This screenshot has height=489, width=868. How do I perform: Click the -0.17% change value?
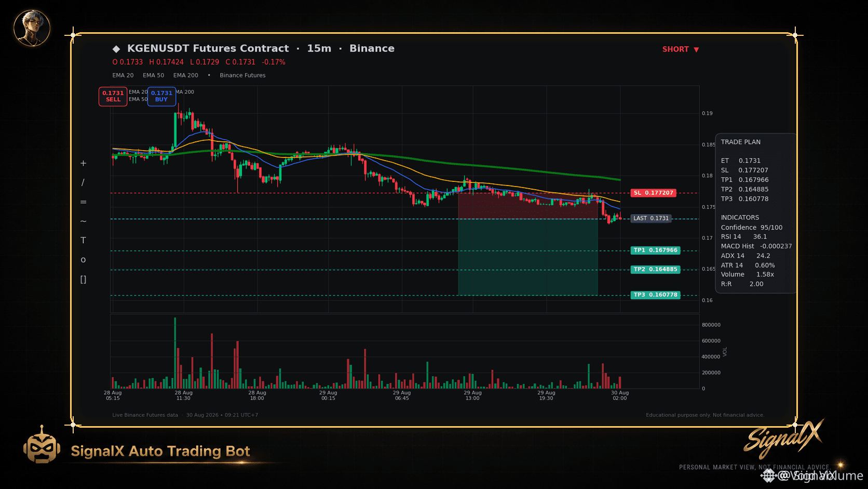(x=274, y=62)
